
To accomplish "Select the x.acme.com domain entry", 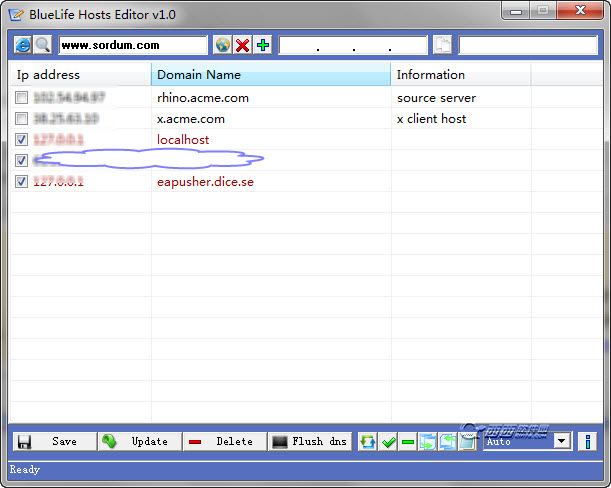I will click(191, 119).
